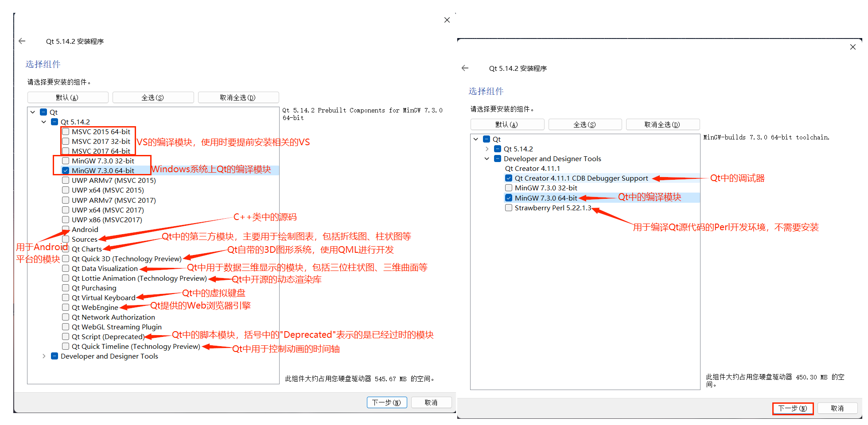The height and width of the screenshot is (425, 868).
Task: Click the back arrow in the left installer window
Action: [22, 41]
